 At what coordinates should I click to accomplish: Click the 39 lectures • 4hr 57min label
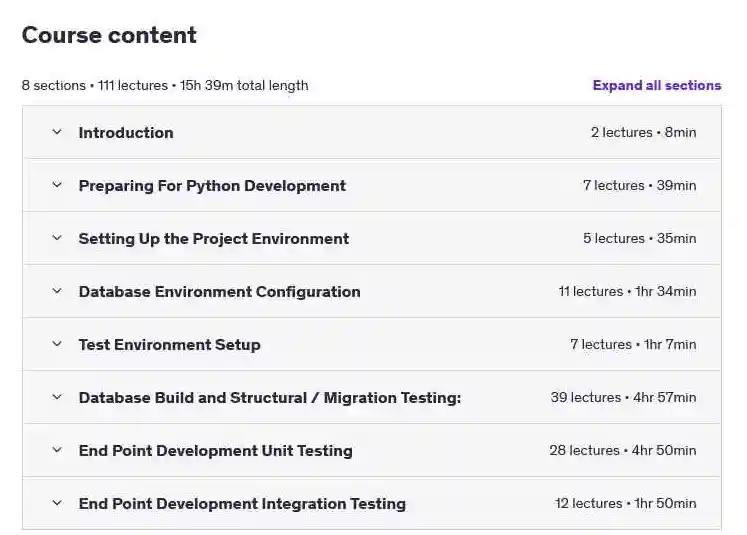tap(623, 397)
